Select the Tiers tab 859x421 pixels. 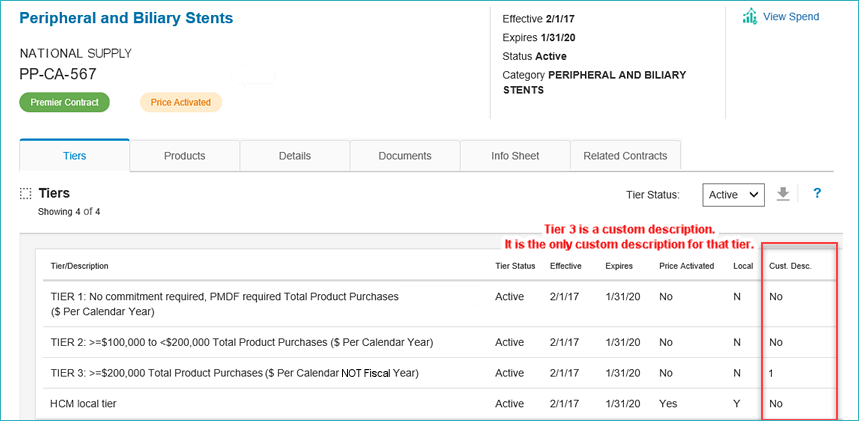[x=74, y=156]
